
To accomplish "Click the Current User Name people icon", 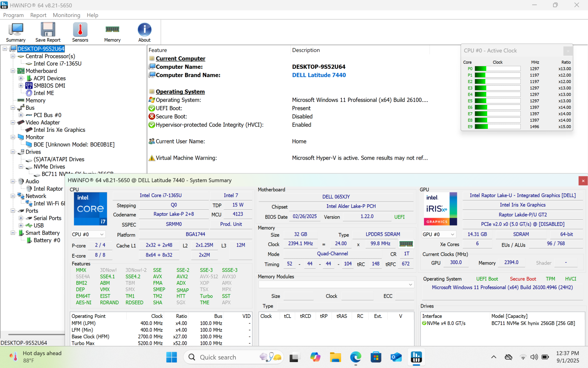I will [x=152, y=141].
